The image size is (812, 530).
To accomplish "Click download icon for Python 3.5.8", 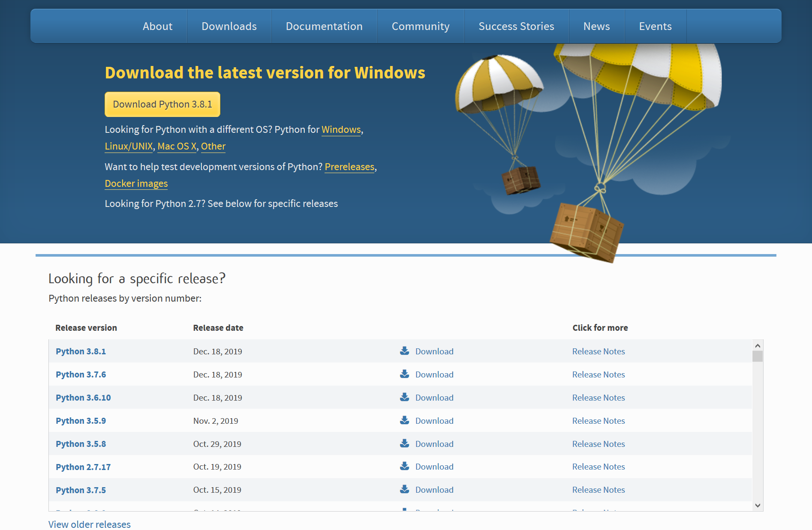I will (x=404, y=443).
